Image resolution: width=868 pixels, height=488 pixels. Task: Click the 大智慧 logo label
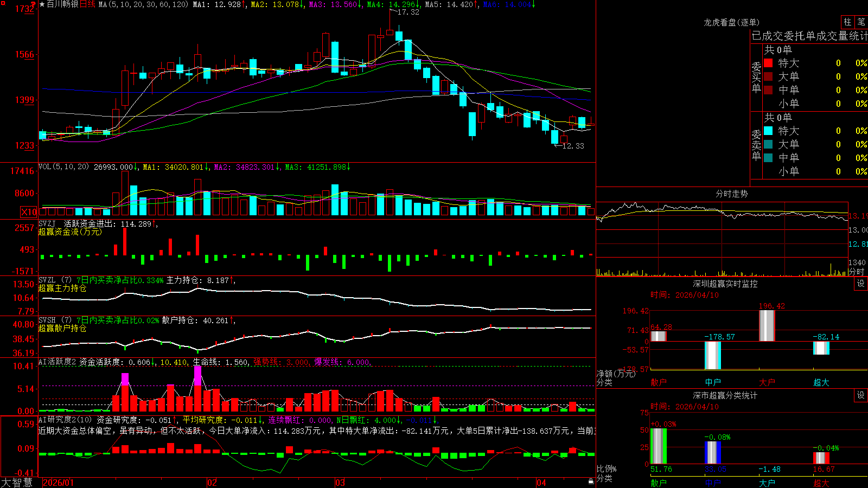(x=17, y=483)
